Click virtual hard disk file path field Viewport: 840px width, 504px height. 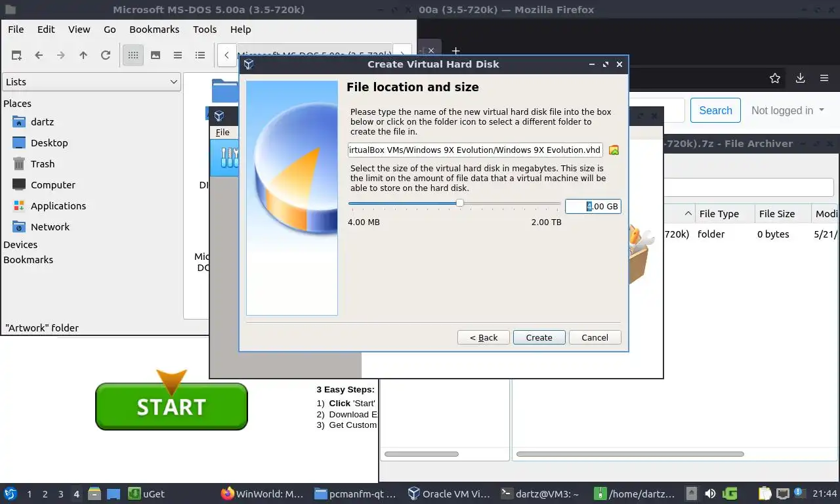(x=475, y=150)
